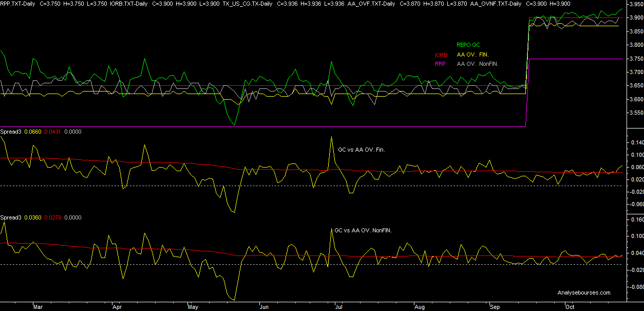This screenshot has width=644, height=311.
Task: Click the green REPO GC legend label
Action: (468, 45)
